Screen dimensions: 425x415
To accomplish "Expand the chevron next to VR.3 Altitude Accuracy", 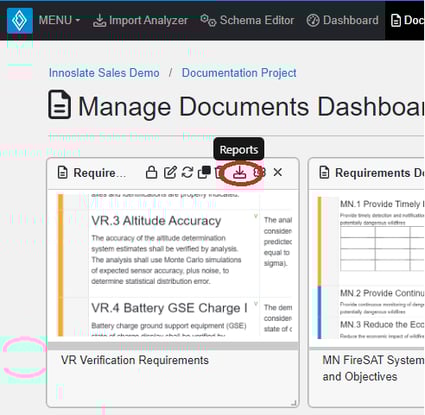I will click(256, 216).
